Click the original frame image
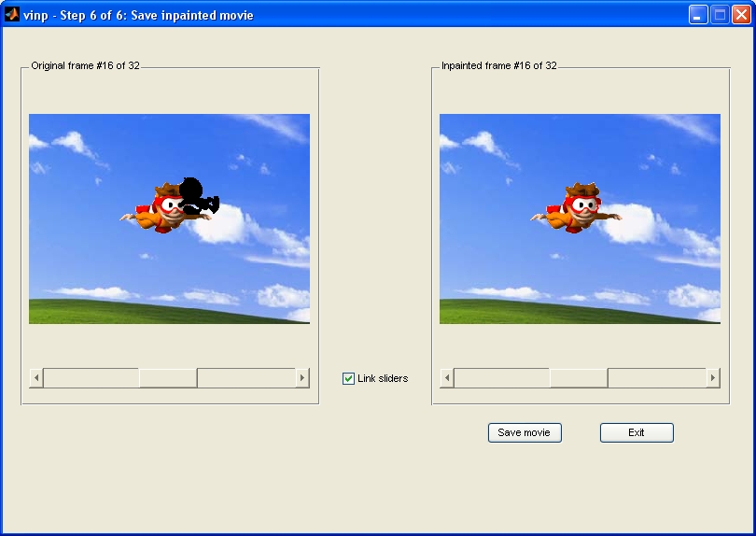 169,219
